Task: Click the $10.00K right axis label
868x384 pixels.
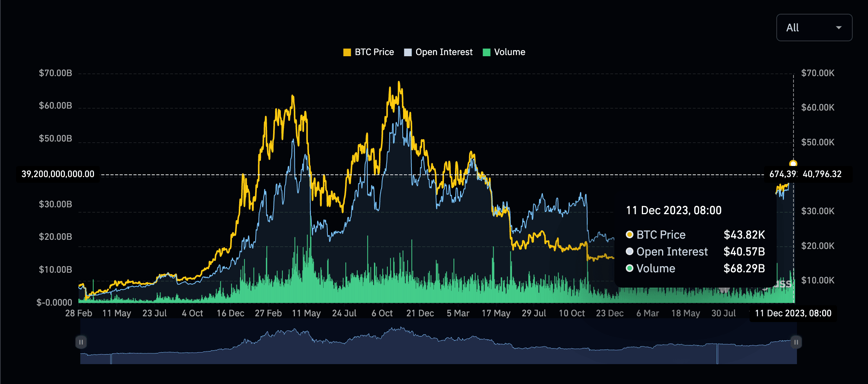Action: point(818,280)
